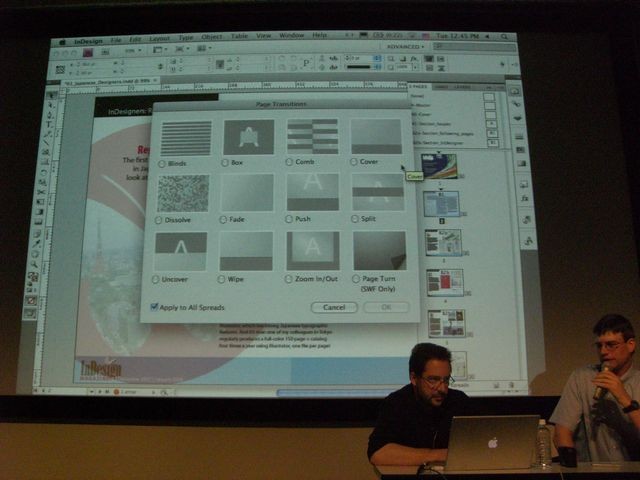Select the Scissors tool
The height and width of the screenshot is (480, 640).
(41, 191)
